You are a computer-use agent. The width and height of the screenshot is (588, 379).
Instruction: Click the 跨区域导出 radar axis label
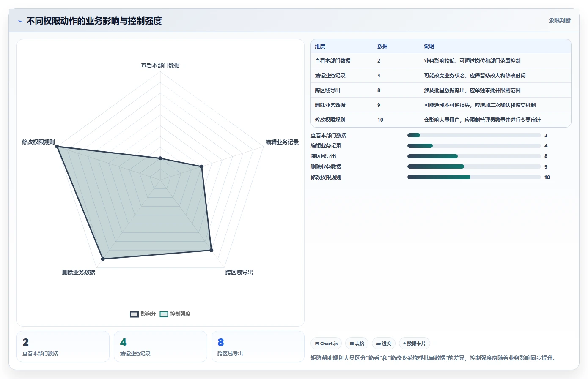[239, 272]
